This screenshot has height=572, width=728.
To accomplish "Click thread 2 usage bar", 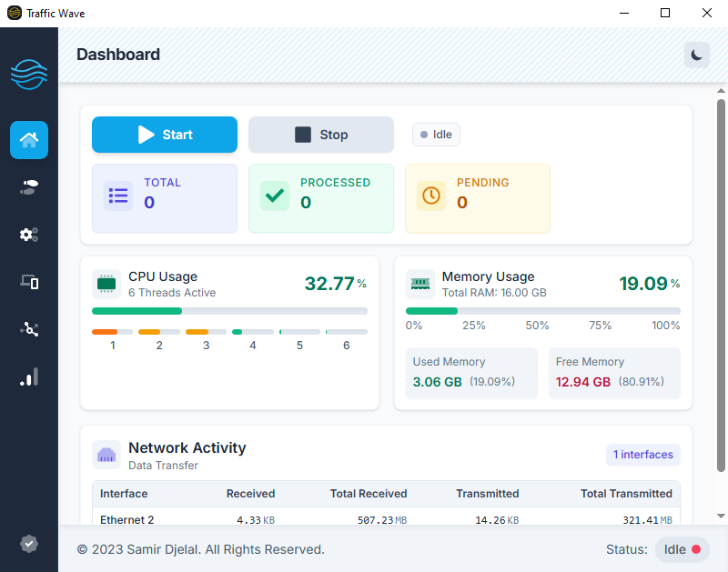I will pyautogui.click(x=159, y=332).
